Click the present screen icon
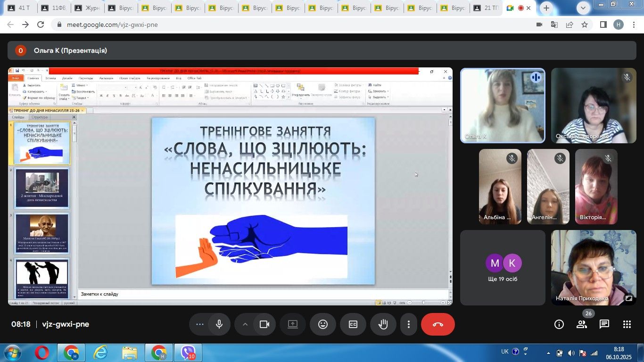644x362 pixels. click(x=293, y=324)
